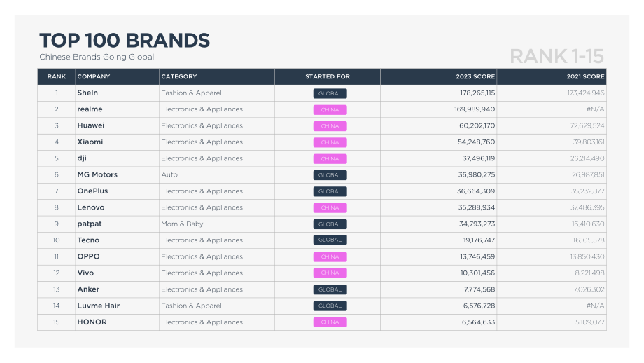Click patpat's Mom & Baby category
The width and height of the screenshot is (644, 363).
click(182, 224)
